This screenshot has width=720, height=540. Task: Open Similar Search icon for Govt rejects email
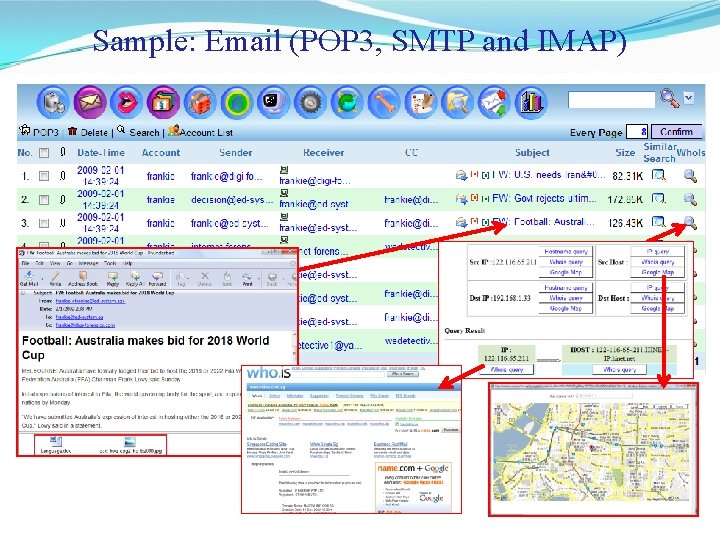[658, 198]
